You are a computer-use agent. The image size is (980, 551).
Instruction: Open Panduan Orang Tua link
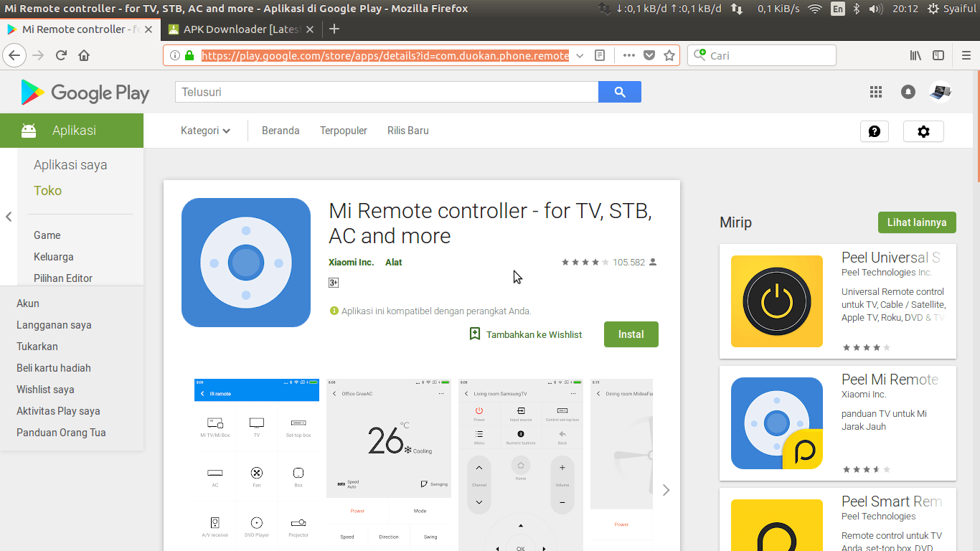pos(61,433)
